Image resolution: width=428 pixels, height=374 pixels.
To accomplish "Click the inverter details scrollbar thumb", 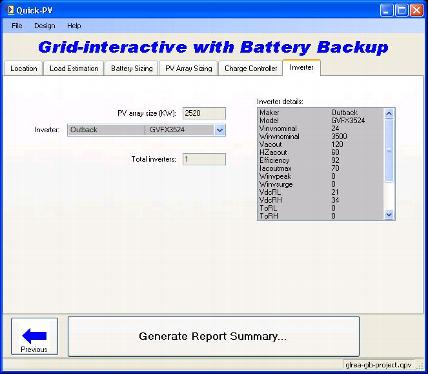I will coord(389,151).
